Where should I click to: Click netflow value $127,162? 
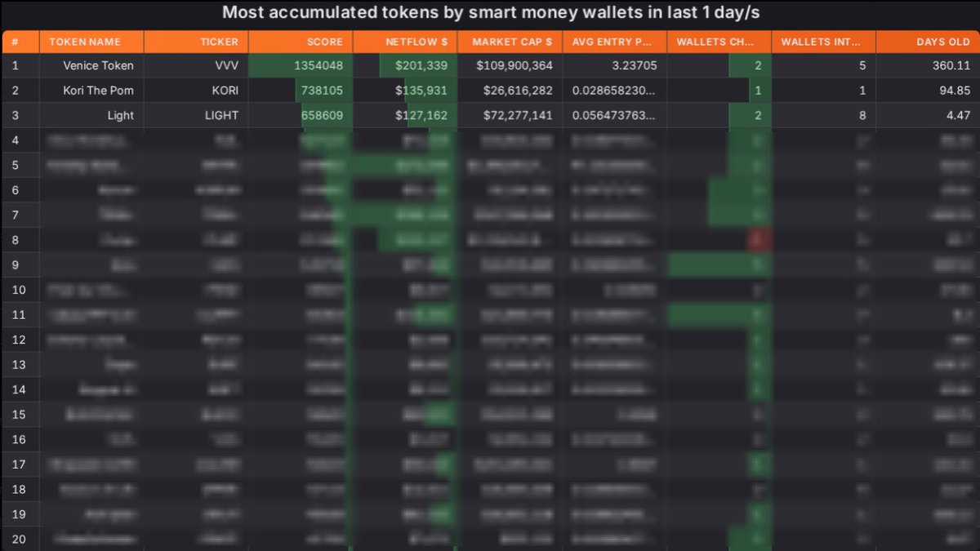coord(421,115)
